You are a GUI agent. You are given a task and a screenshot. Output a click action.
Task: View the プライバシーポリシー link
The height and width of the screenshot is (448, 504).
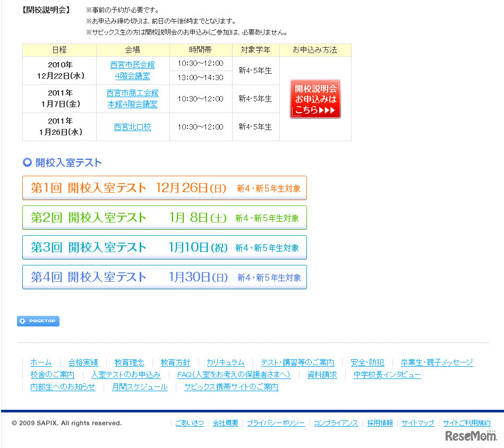[x=276, y=423]
